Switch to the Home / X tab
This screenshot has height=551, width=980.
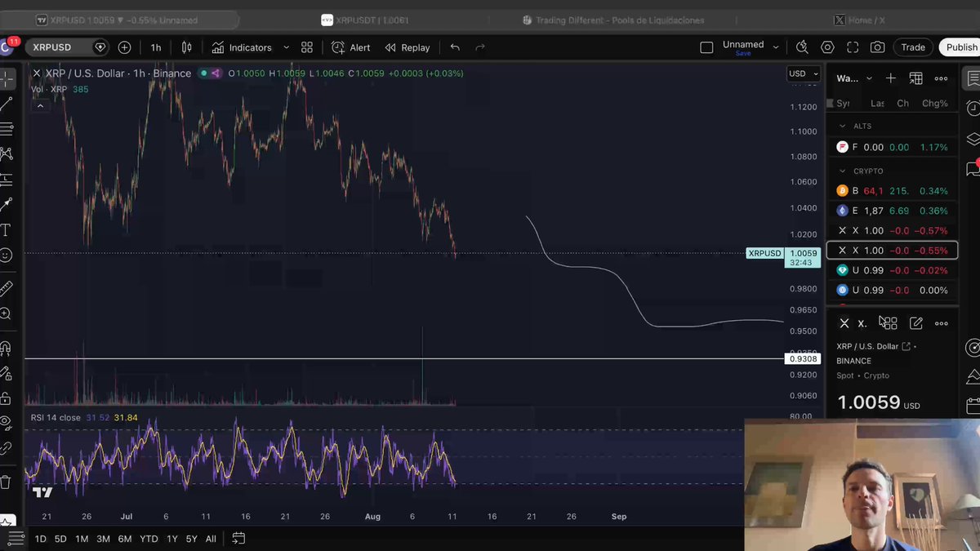click(x=859, y=20)
